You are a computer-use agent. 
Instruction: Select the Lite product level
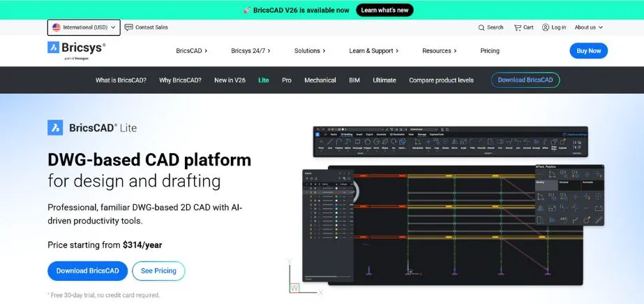(264, 80)
